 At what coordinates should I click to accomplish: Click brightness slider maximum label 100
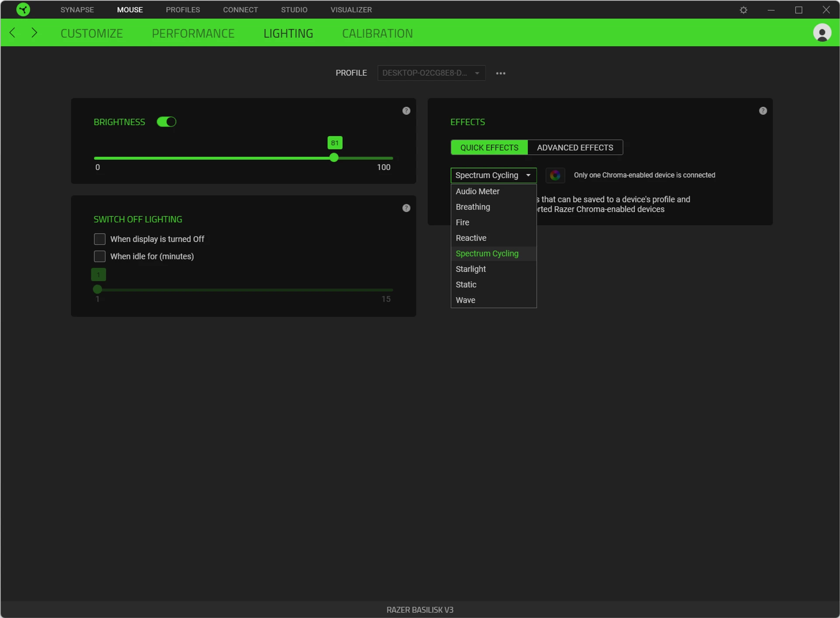click(x=384, y=167)
